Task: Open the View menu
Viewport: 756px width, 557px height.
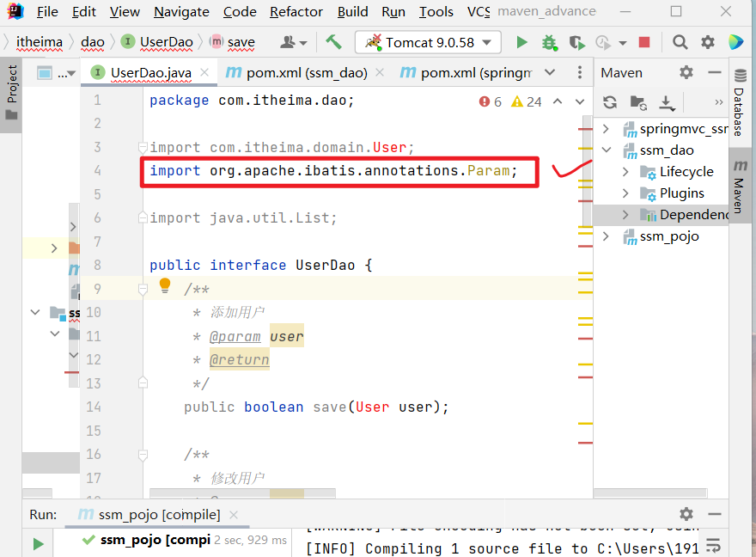Action: (x=125, y=11)
